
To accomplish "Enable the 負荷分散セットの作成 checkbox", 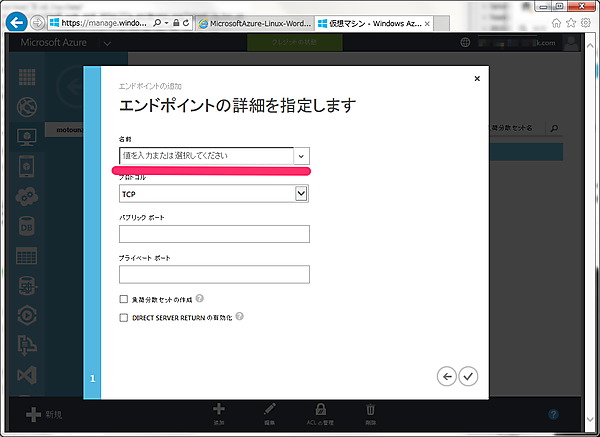I will pos(124,299).
